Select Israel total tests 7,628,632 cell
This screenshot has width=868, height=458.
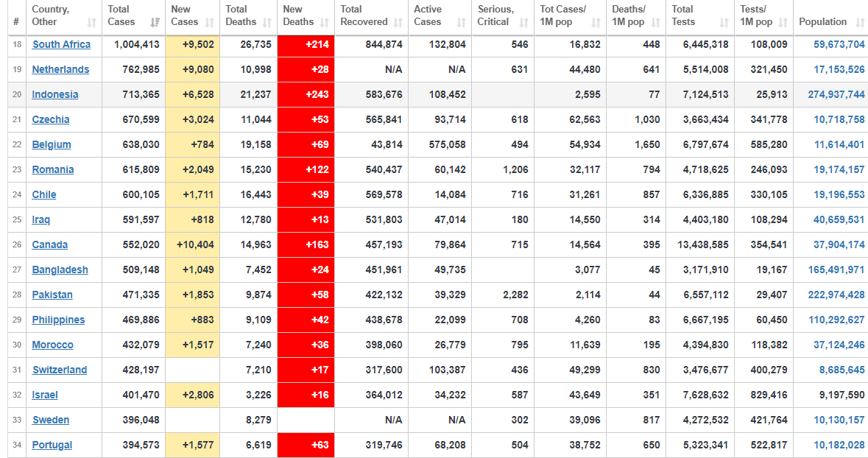(x=700, y=395)
